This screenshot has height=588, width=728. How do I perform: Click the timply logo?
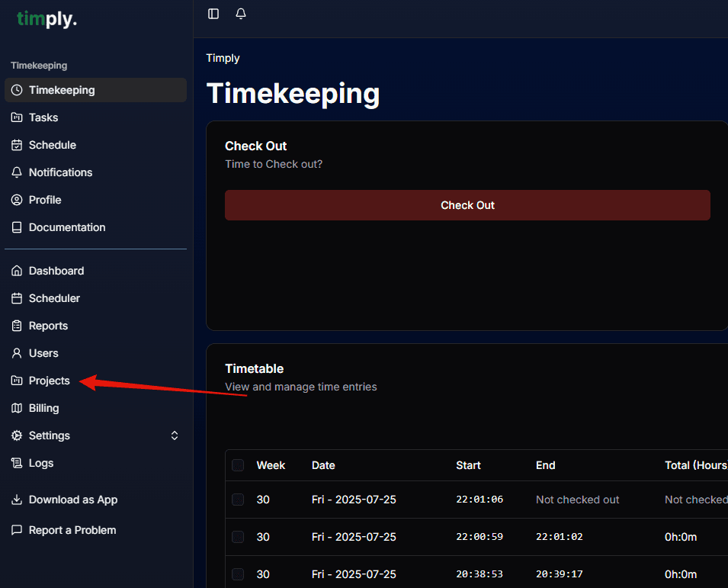point(47,19)
